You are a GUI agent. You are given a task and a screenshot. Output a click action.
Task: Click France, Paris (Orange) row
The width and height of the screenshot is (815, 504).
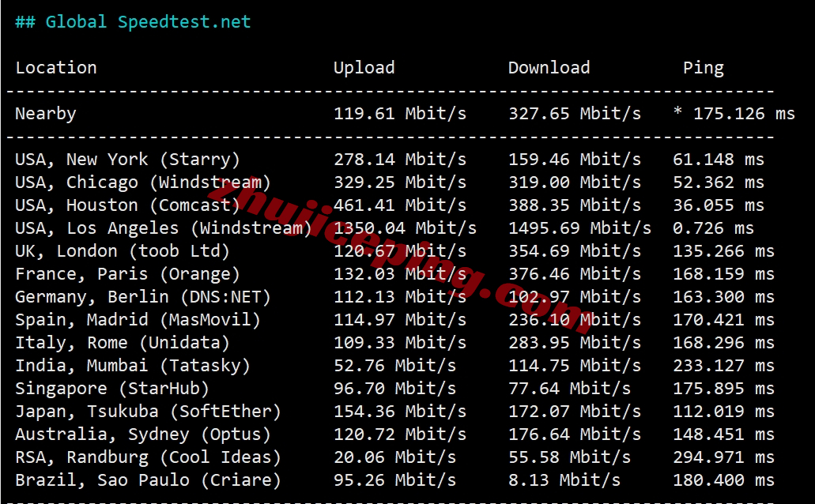tap(394, 273)
